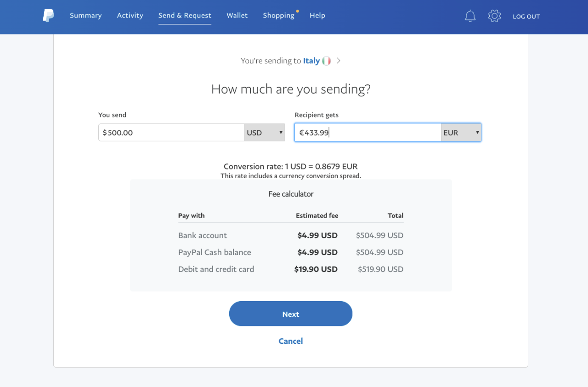Screen dimensions: 588x387
Task: Click the How much are you sending heading
Action: 291,89
